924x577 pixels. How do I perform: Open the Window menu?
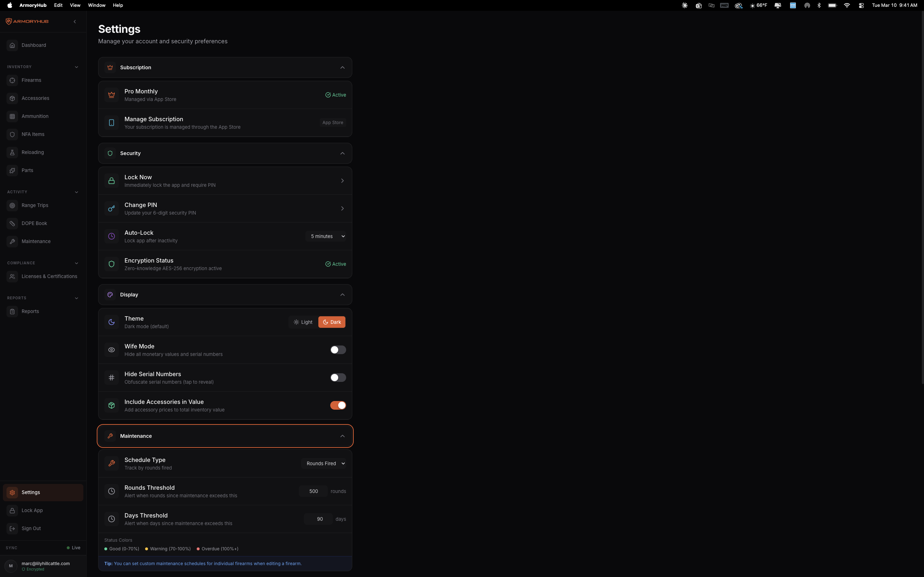point(96,5)
